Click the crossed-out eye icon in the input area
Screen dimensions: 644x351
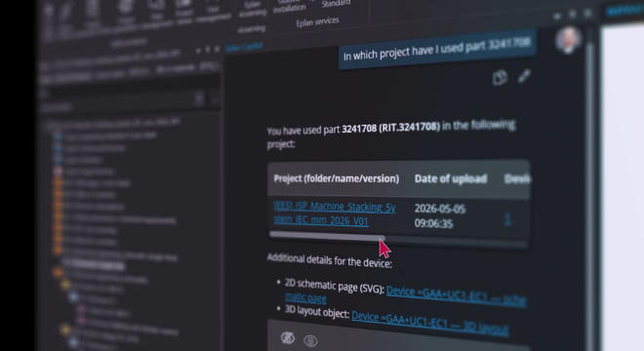tap(288, 338)
